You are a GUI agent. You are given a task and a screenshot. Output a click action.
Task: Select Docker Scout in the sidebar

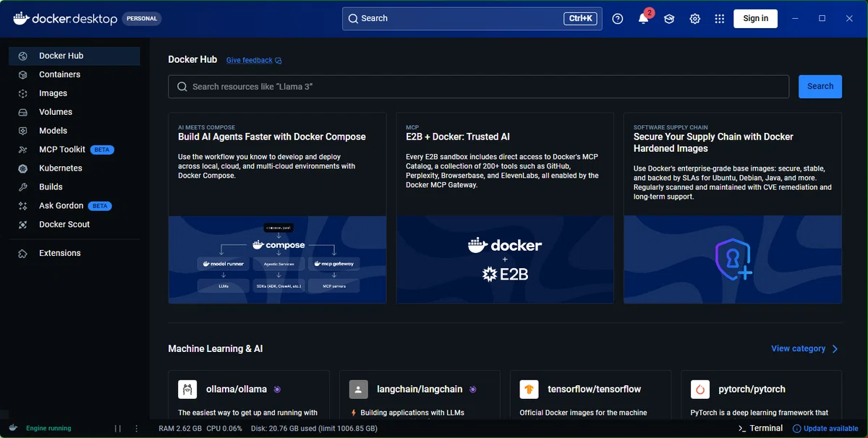click(74, 225)
